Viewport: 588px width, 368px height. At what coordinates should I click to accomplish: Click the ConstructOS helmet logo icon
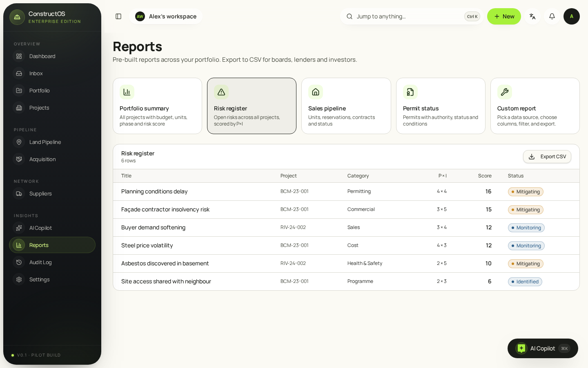(17, 17)
